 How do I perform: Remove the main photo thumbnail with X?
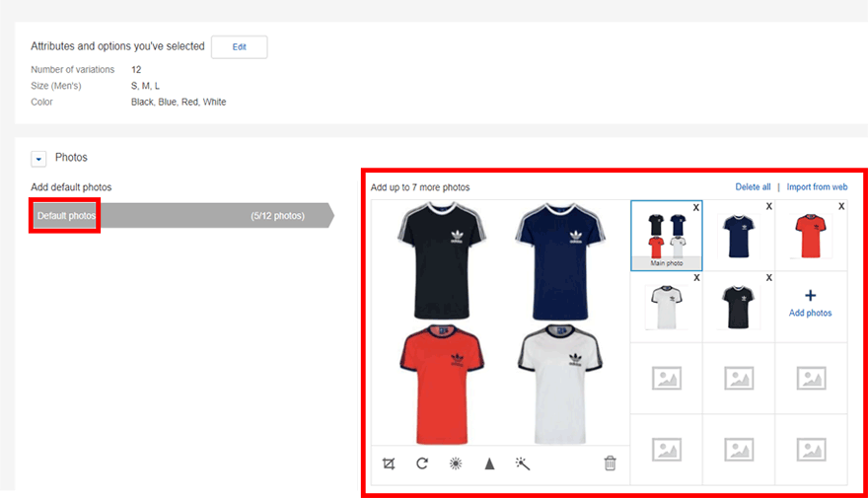tap(696, 207)
